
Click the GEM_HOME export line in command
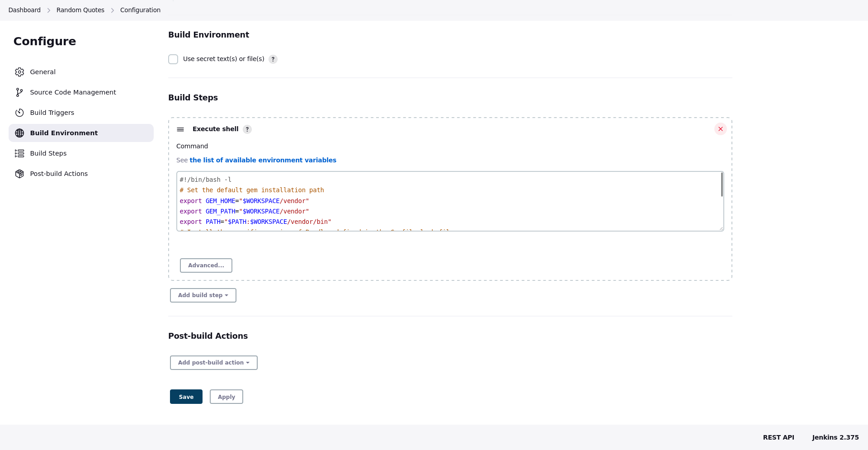[x=244, y=201]
